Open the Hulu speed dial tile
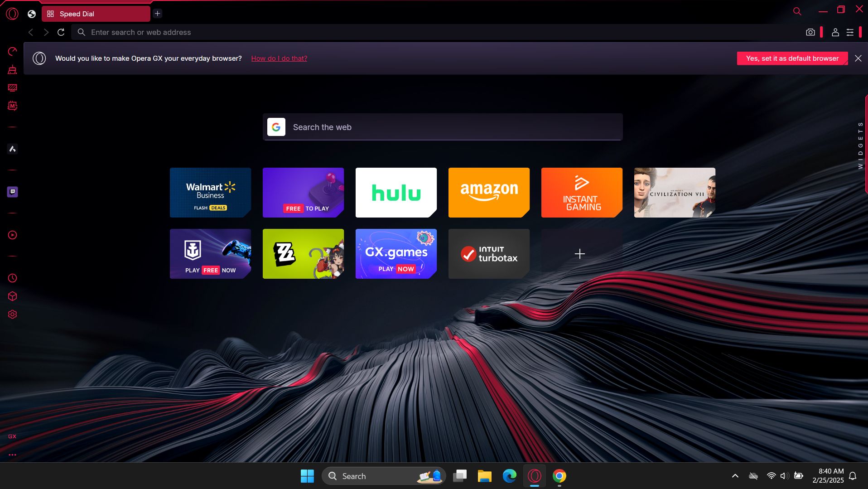The height and width of the screenshot is (489, 868). point(396,193)
